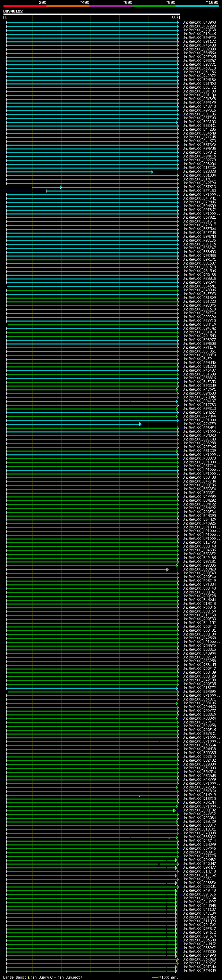Click the Large gaps legend text
The width and height of the screenshot is (222, 980).
pos(43,977)
